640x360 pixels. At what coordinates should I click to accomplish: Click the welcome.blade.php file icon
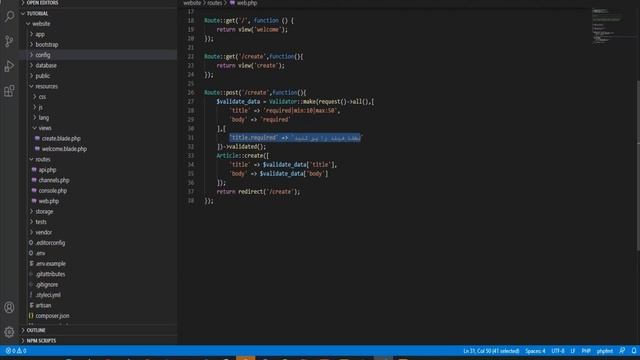[x=38, y=149]
